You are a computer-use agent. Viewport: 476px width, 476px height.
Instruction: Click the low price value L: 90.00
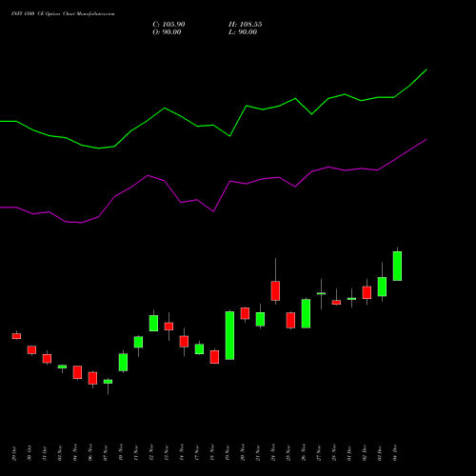(x=243, y=32)
